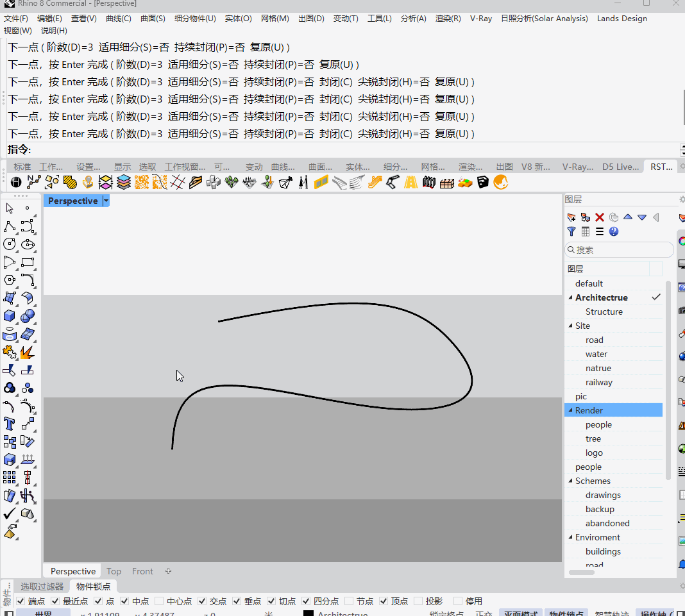This screenshot has height=616, width=685.
Task: Open the Perspective viewport dropdown arrow
Action: click(x=106, y=201)
